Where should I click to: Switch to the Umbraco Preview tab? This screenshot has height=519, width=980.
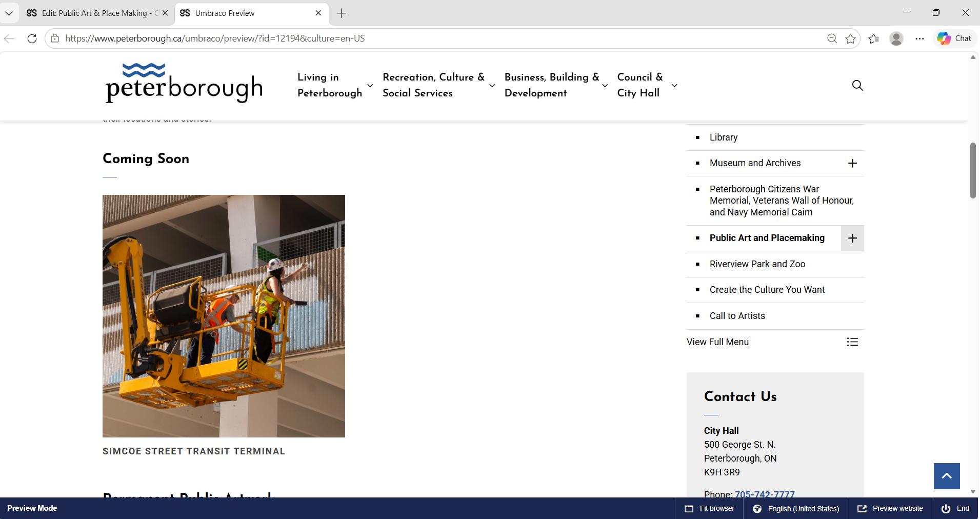(x=251, y=13)
